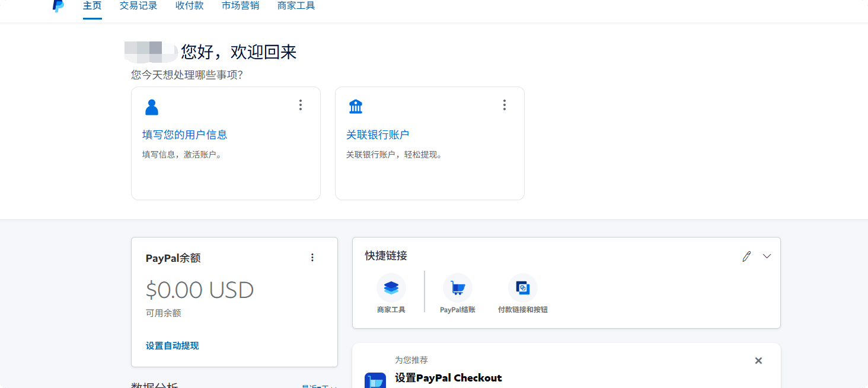Open the 交易记录 tab

click(139, 6)
